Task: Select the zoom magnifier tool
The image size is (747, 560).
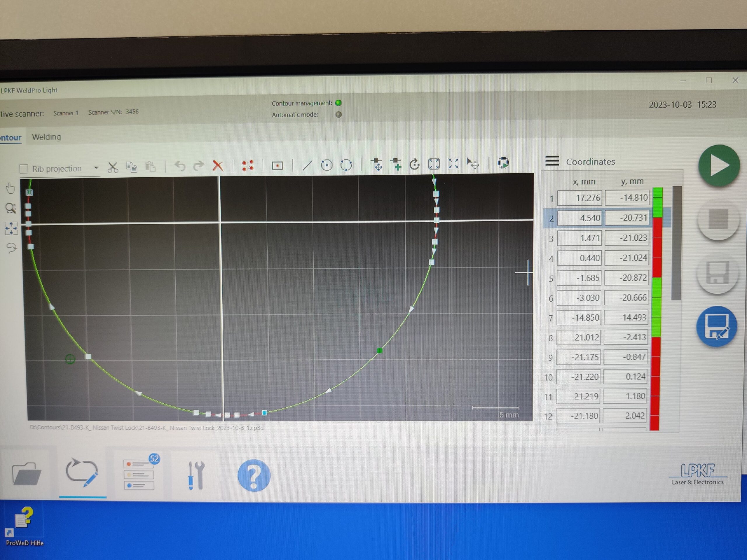Action: [11, 208]
